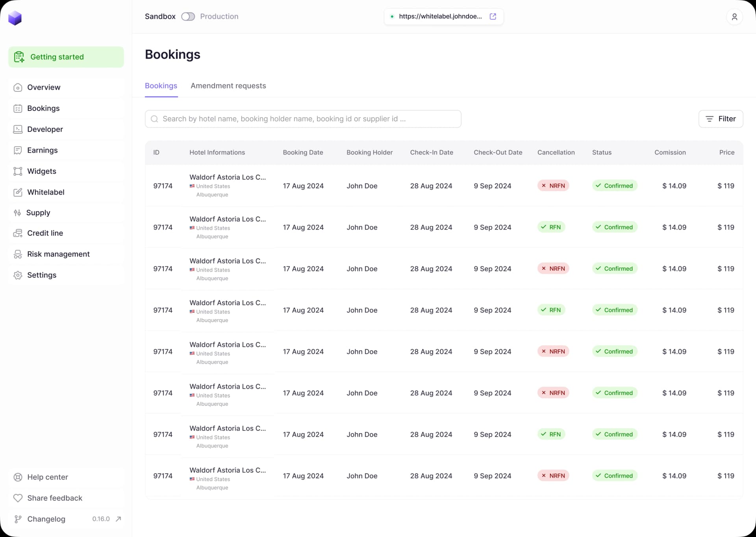Click the Confirmed status badge on first booking
This screenshot has height=537, width=756.
coord(615,185)
